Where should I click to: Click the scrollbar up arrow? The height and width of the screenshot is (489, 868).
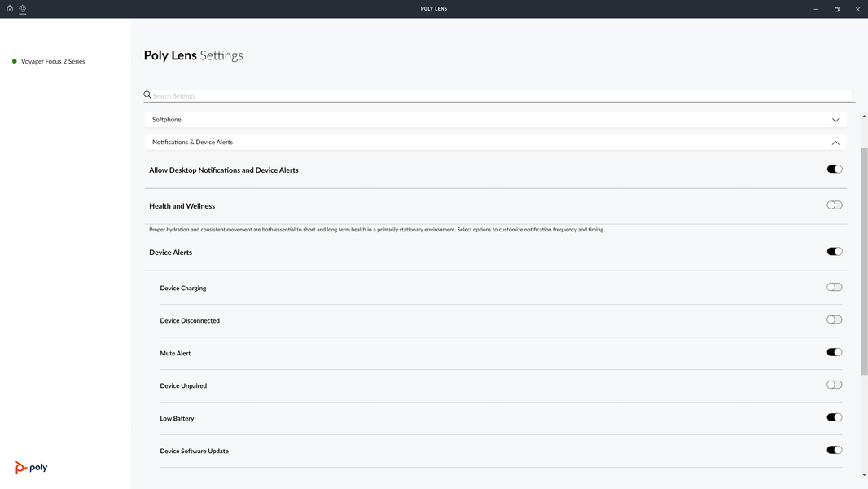click(864, 117)
